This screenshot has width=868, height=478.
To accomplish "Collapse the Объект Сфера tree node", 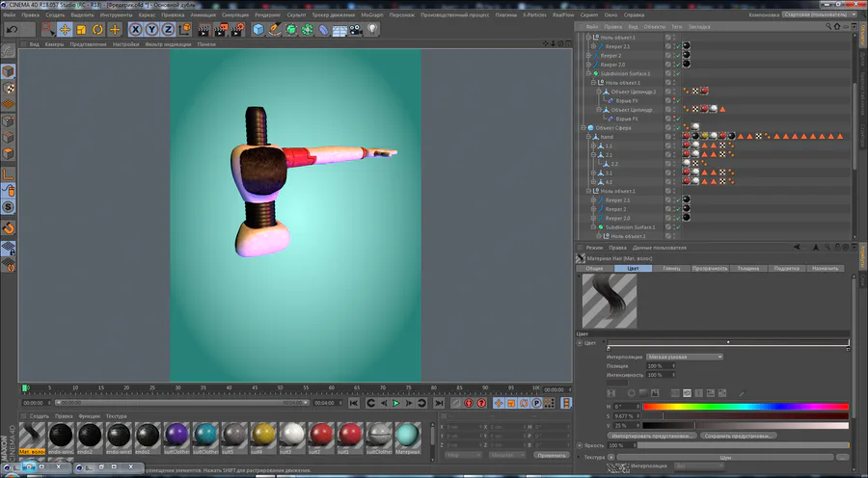I will pos(583,127).
